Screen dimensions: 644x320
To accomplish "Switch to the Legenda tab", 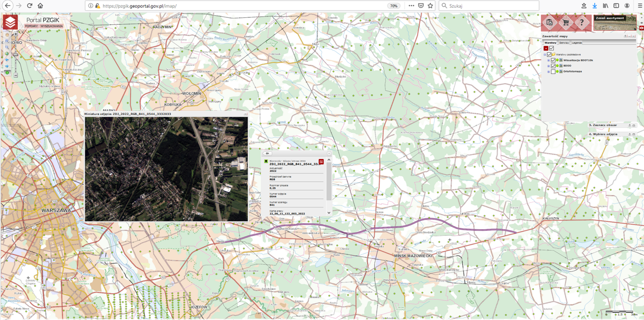I will coord(577,43).
